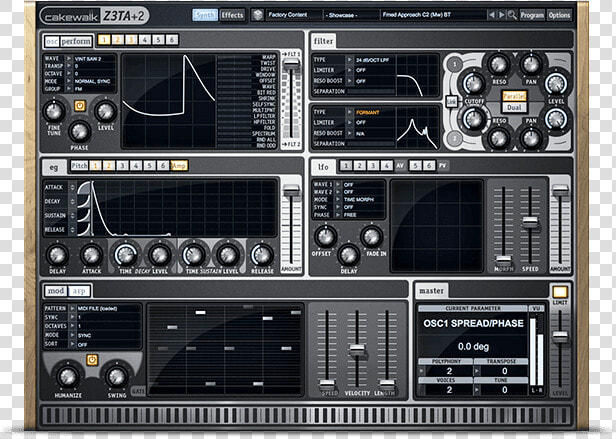Screen dimensions: 616x439
Task: Open arpeggiator PATTERN dropdown arrow
Action: click(72, 308)
